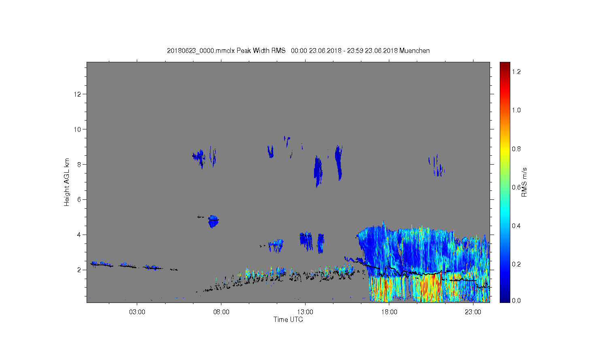The width and height of the screenshot is (607, 364).
Task: Click the colorbar value 1.0
Action: (516, 110)
